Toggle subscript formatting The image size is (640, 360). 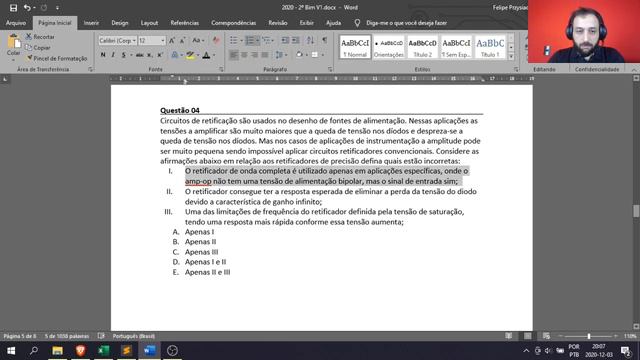150,55
